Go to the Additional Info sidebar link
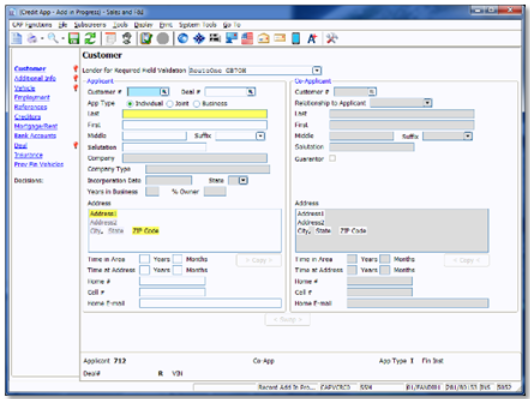 coord(35,78)
